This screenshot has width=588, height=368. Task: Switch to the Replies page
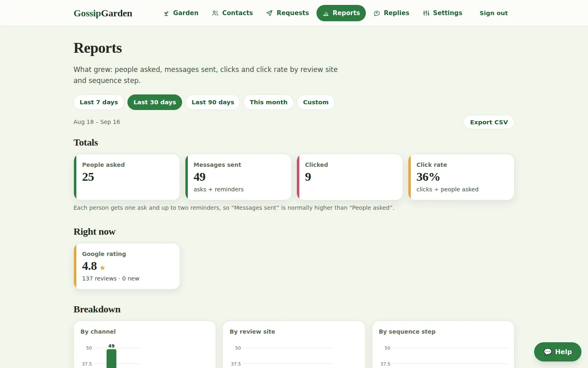[x=392, y=13]
